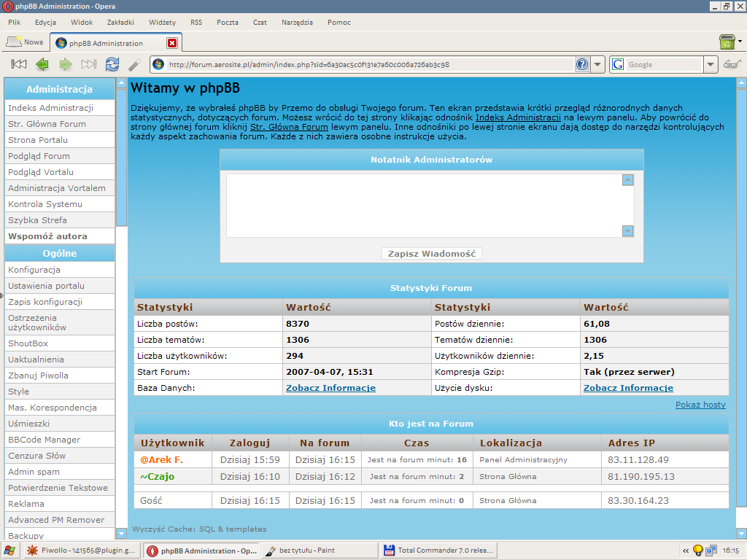The width and height of the screenshot is (747, 560).
Task: Open Cenzura Słów in the sidebar
Action: [60, 456]
